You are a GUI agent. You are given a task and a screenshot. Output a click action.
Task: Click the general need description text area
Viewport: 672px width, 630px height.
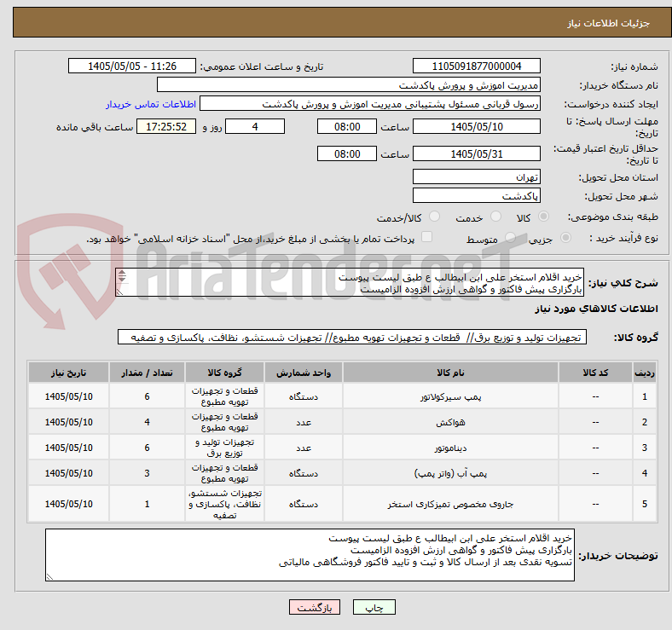pyautogui.click(x=350, y=282)
